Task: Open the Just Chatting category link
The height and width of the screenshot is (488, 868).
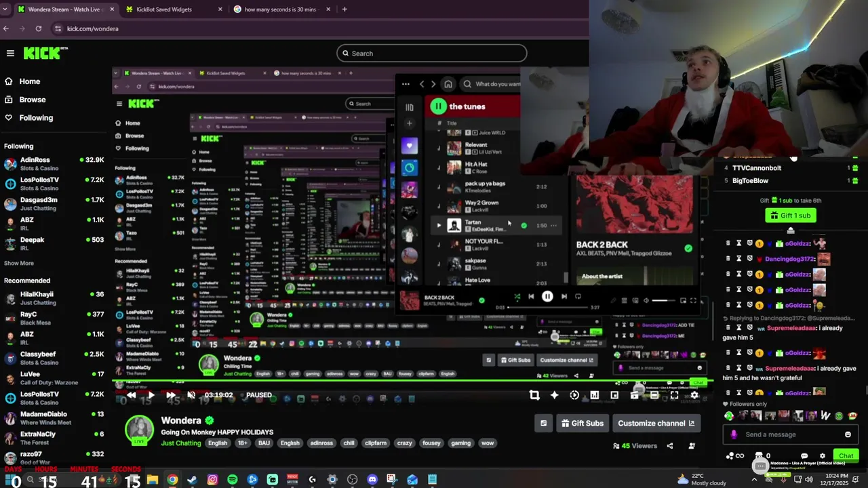Action: click(181, 443)
